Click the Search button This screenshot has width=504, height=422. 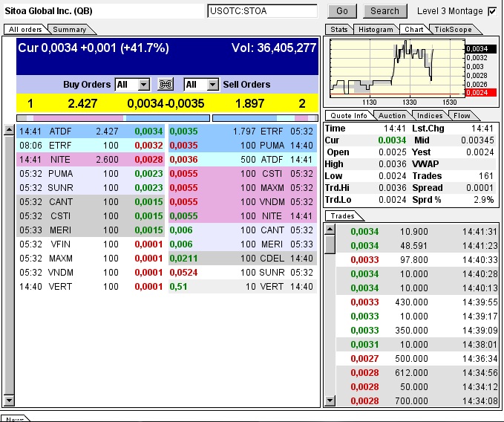point(384,11)
